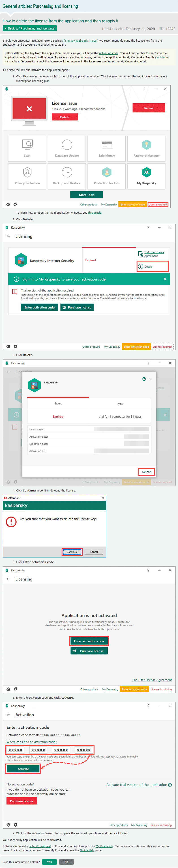Click the red Details button under License issue

tap(65, 117)
